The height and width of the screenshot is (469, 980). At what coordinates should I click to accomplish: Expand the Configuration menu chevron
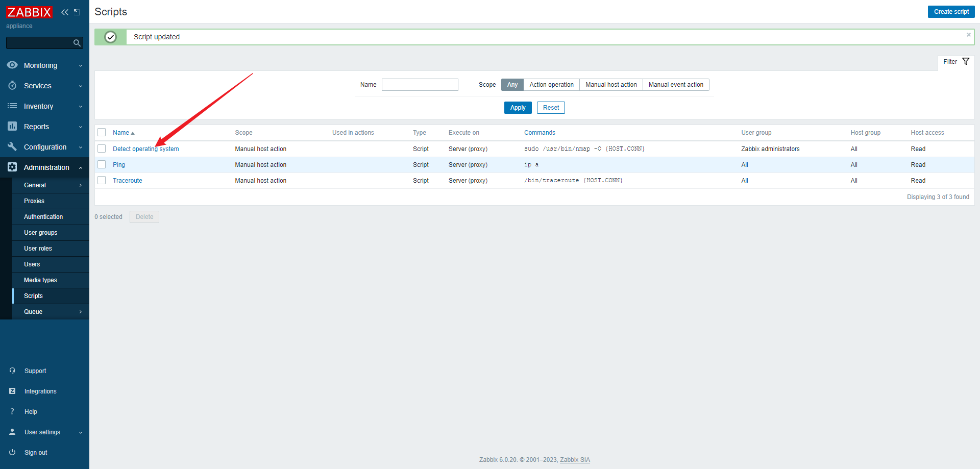pyautogui.click(x=81, y=147)
